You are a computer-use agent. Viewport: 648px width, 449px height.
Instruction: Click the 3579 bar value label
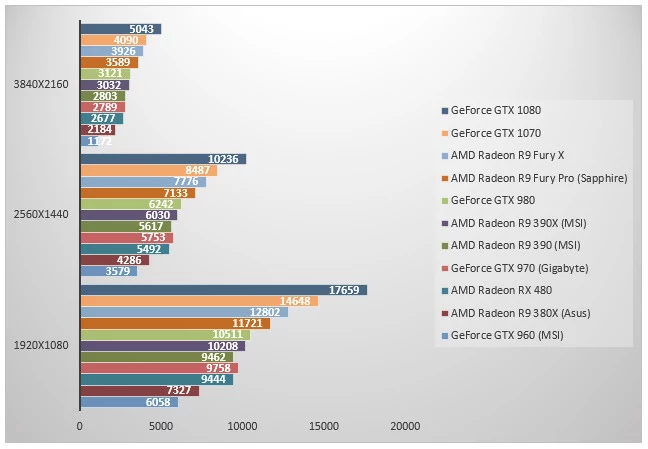pos(118,272)
